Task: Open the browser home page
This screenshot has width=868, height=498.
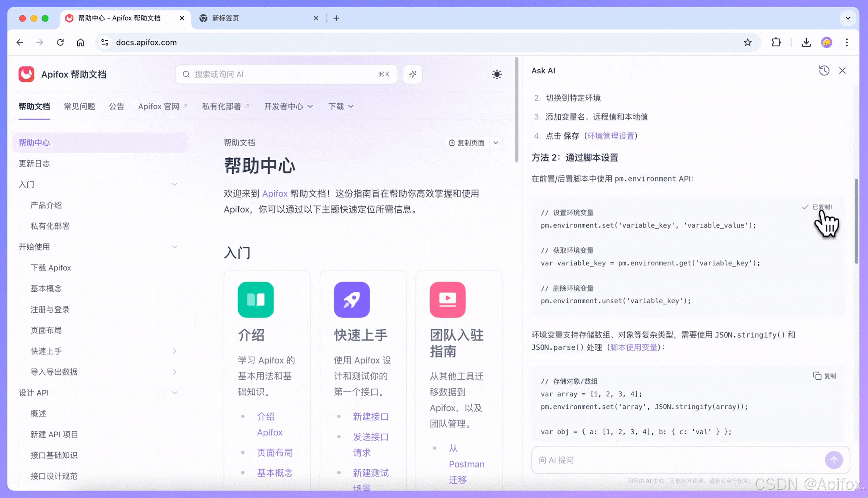Action: [x=80, y=42]
